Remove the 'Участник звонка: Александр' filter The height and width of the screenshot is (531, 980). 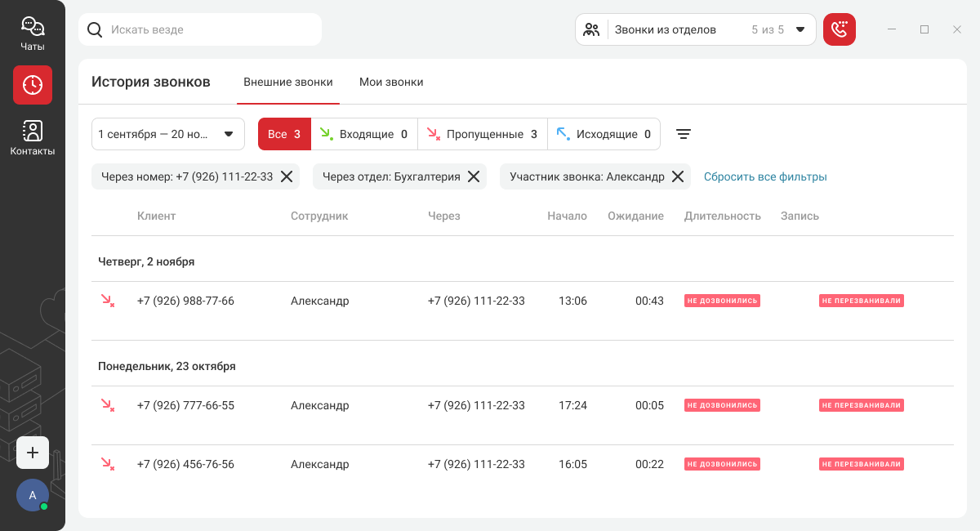678,176
